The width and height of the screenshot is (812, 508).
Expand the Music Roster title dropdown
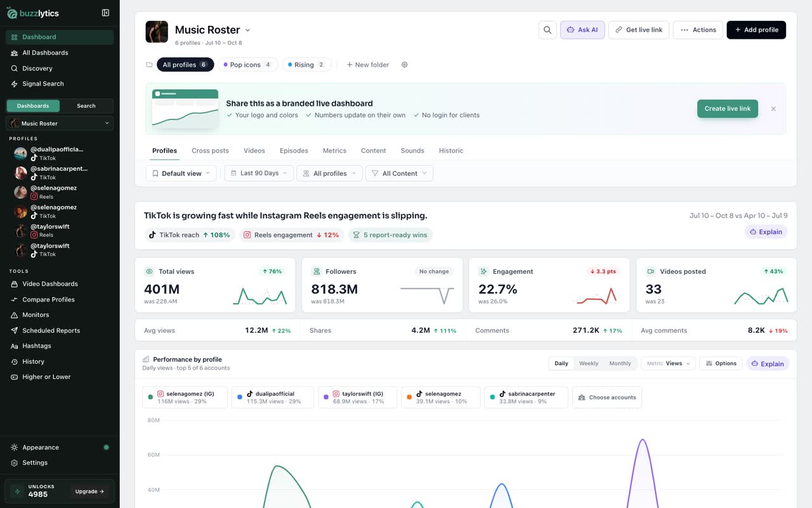(247, 30)
